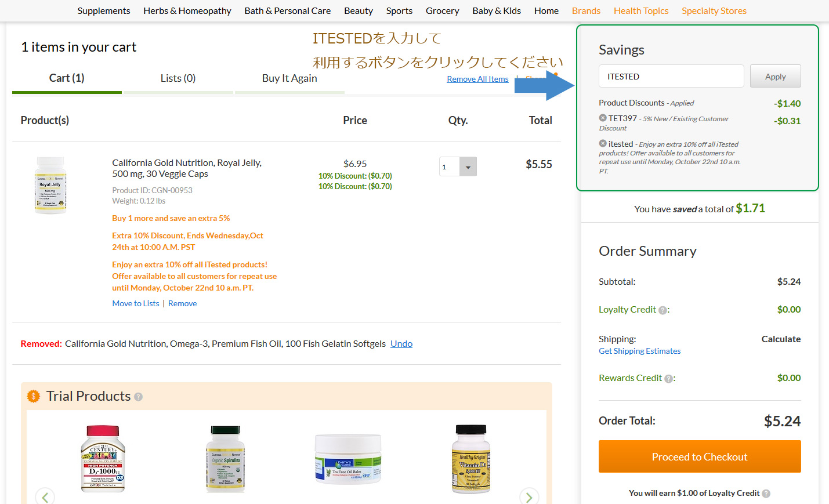
Task: Click Remove All Items link
Action: coord(477,79)
